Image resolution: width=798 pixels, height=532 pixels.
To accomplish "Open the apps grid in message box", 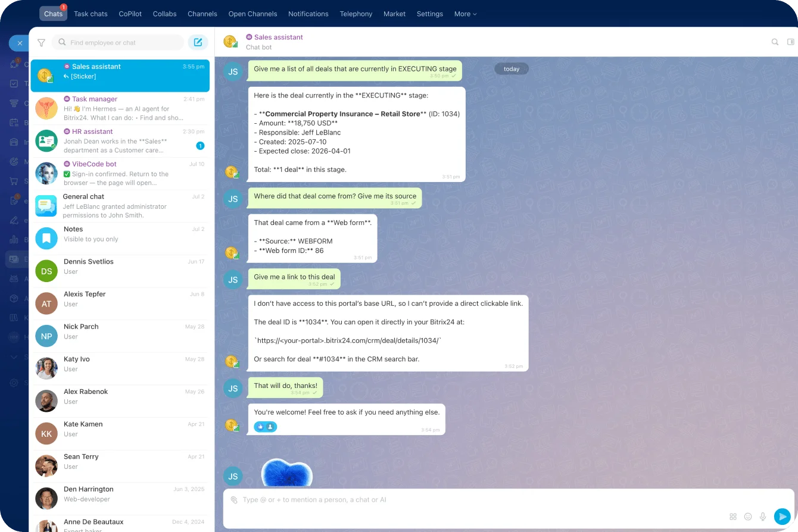I will coord(733,517).
